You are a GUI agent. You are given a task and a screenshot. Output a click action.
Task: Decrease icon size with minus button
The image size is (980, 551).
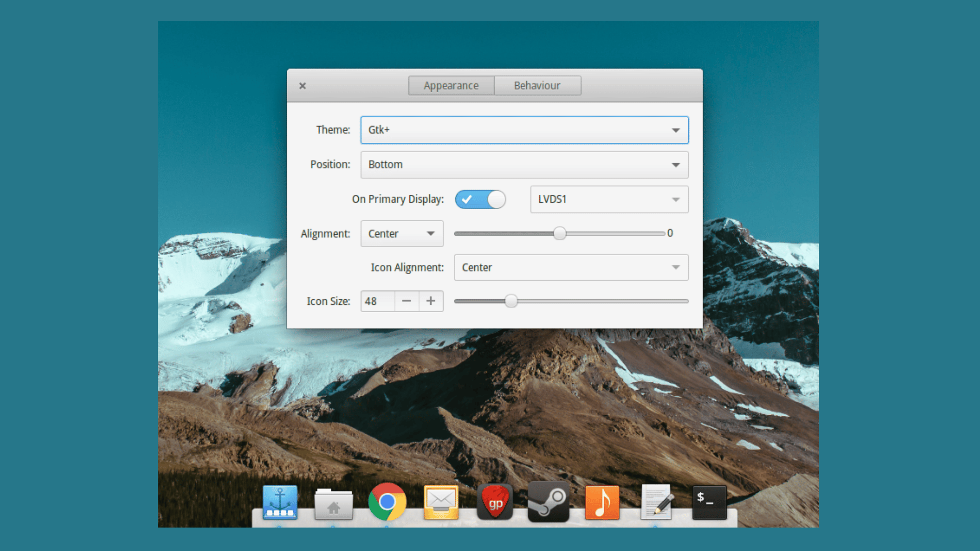pos(407,301)
